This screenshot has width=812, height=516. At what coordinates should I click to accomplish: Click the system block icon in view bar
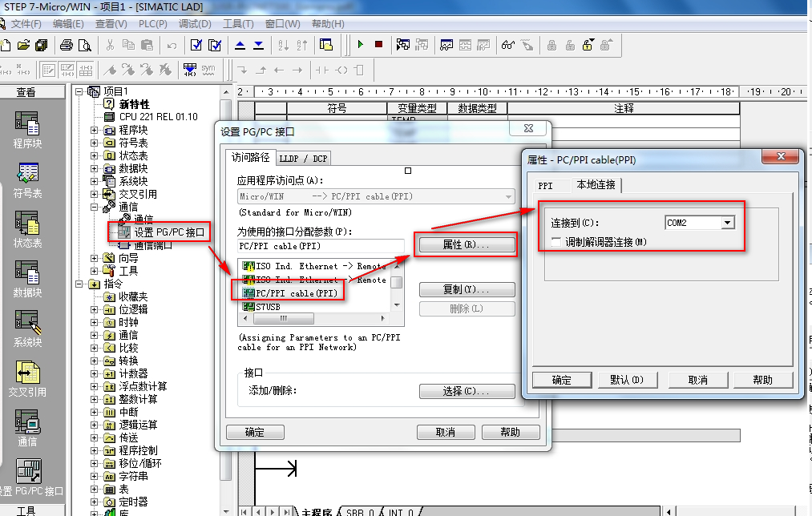27,322
